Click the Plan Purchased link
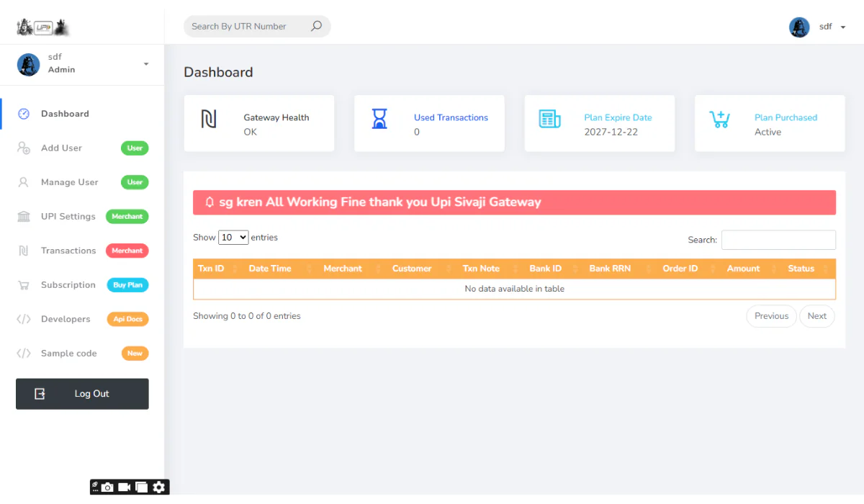Viewport: 864px width, 504px height. (786, 117)
